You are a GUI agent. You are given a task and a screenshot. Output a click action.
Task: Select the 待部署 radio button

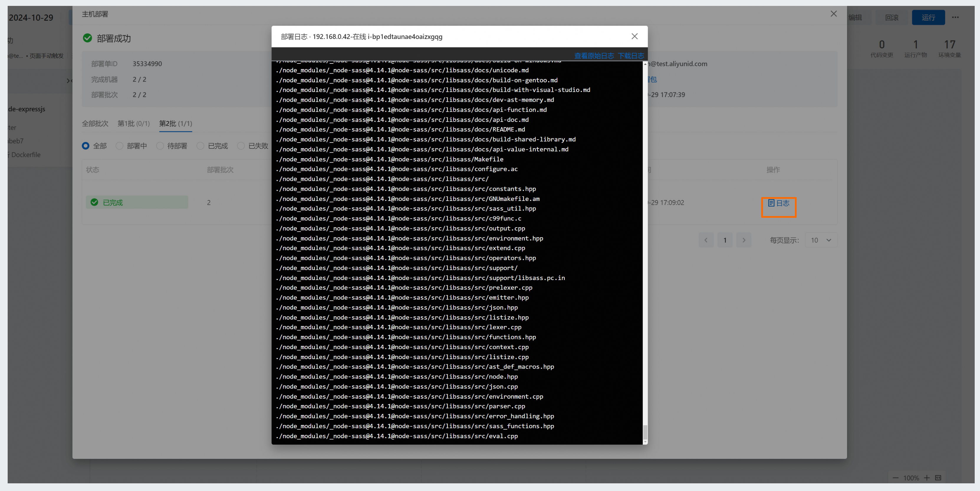160,146
